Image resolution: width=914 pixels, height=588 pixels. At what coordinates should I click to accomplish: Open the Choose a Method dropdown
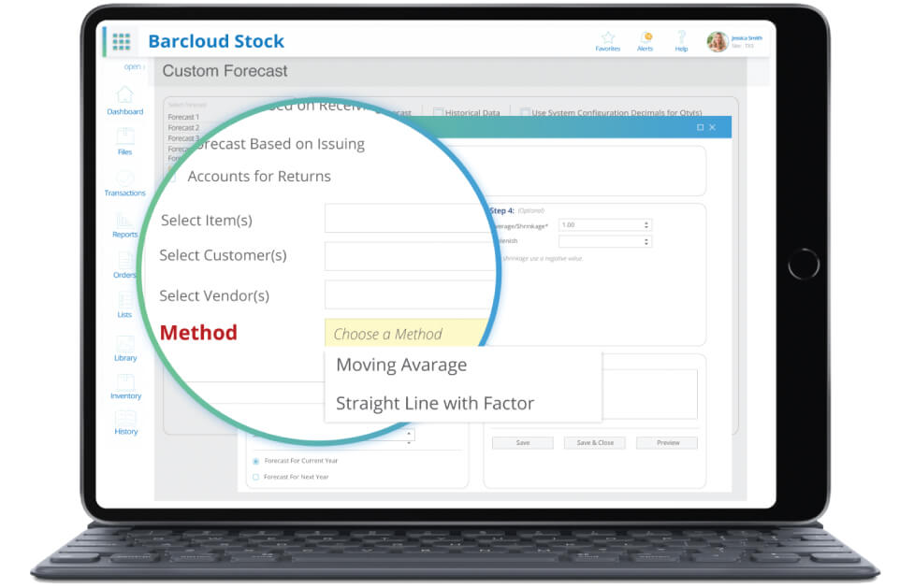[406, 334]
